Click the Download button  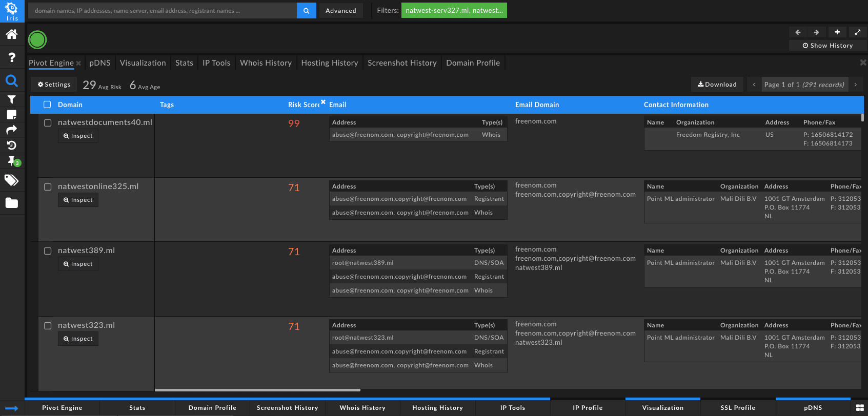point(717,85)
